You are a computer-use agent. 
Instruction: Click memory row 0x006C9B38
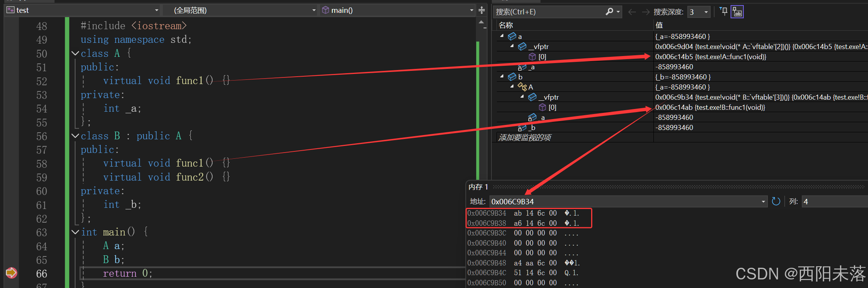523,223
